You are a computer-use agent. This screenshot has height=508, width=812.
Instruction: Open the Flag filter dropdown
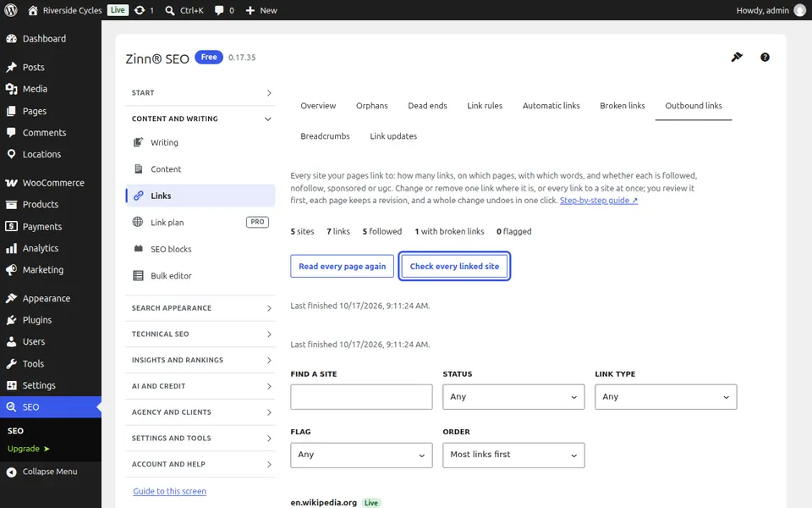[361, 455]
